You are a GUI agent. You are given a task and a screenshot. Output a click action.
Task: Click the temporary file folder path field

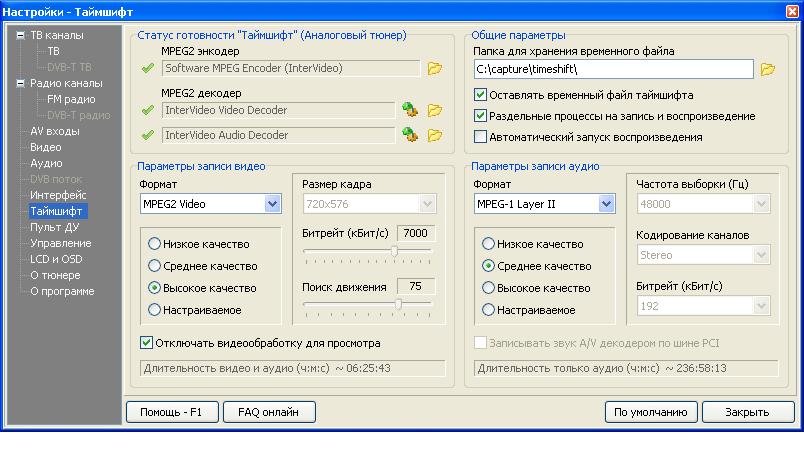613,69
